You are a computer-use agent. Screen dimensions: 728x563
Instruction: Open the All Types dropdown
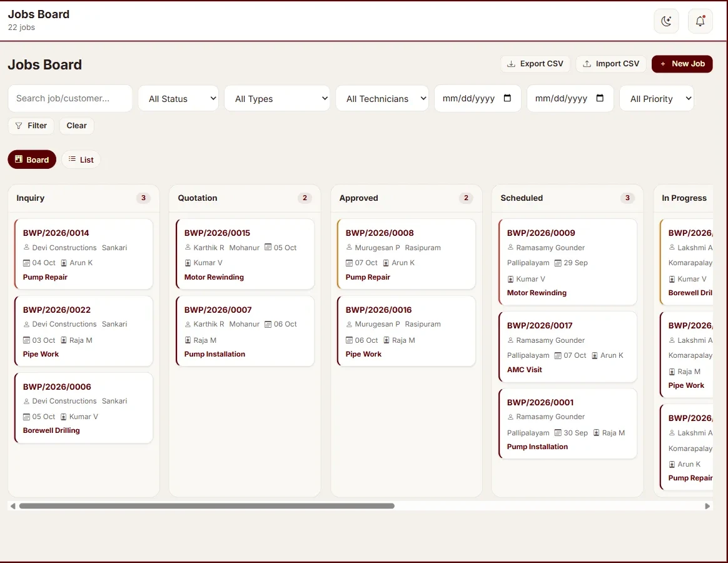pyautogui.click(x=277, y=98)
